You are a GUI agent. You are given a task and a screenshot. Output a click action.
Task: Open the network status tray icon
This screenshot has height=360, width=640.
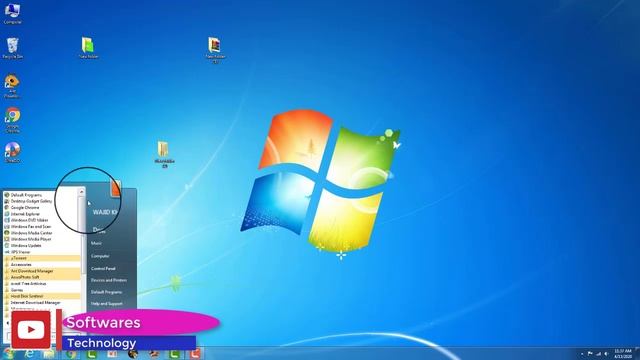tap(598, 353)
